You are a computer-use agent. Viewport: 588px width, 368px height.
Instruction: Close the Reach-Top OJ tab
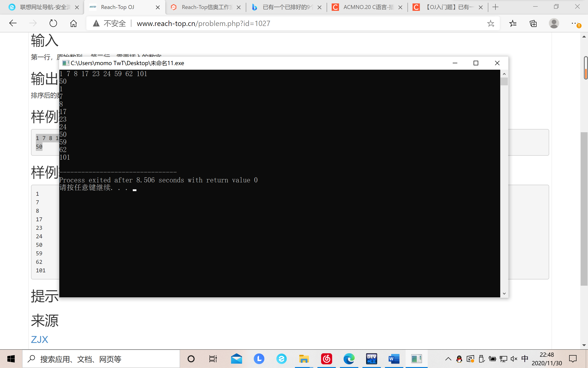point(158,7)
